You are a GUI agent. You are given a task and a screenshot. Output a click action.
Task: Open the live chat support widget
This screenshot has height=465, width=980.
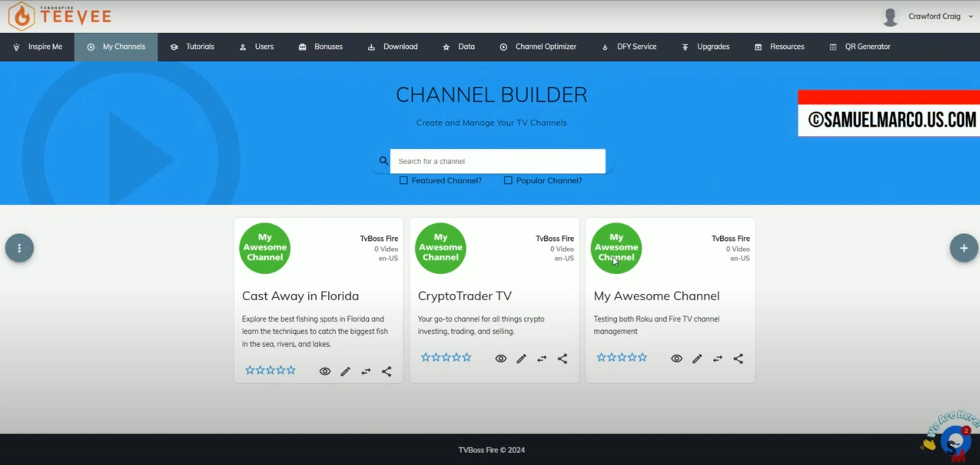coord(955,439)
